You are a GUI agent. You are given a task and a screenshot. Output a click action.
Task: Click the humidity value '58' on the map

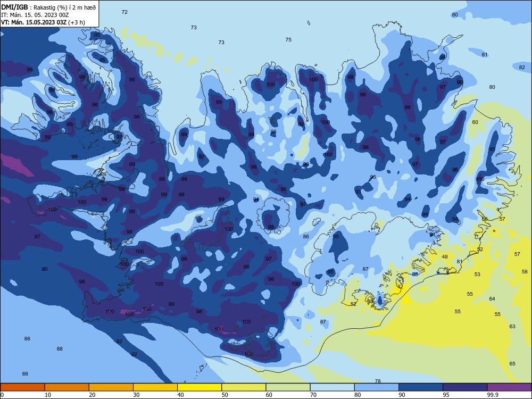[525, 272]
